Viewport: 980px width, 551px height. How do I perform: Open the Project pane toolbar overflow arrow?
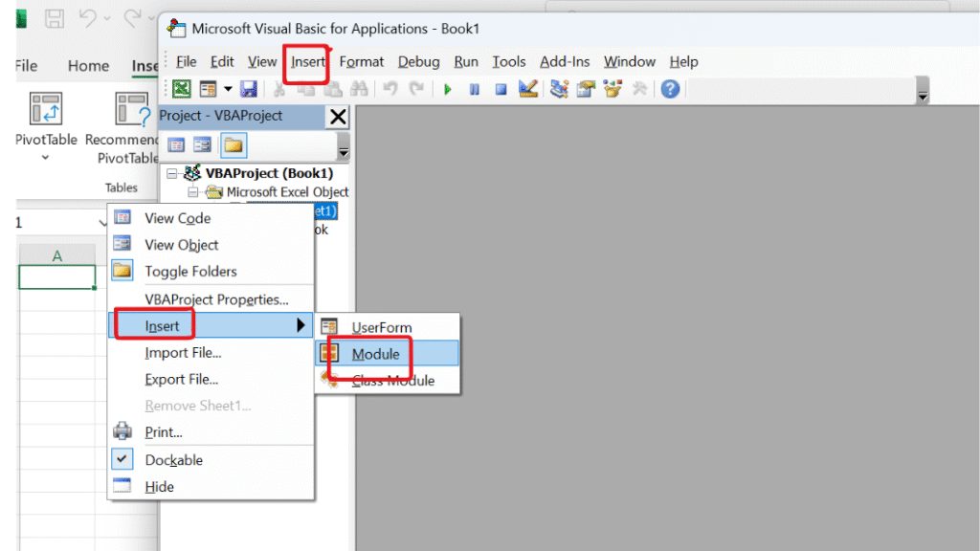pos(344,145)
